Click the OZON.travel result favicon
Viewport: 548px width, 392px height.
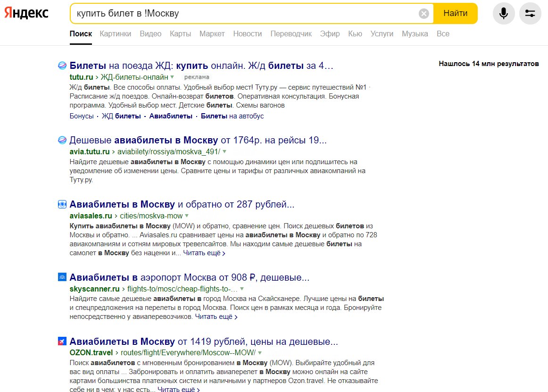tap(62, 342)
